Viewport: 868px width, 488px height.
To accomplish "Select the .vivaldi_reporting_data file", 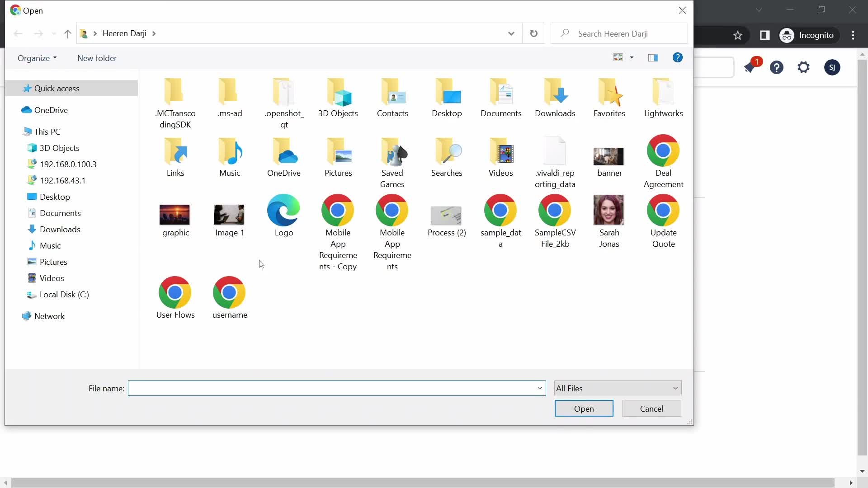I will pyautogui.click(x=555, y=163).
